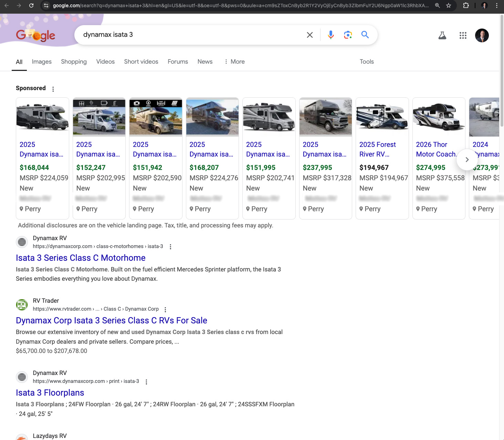
Task: Open the browser extensions puzzle icon
Action: pos(466,6)
